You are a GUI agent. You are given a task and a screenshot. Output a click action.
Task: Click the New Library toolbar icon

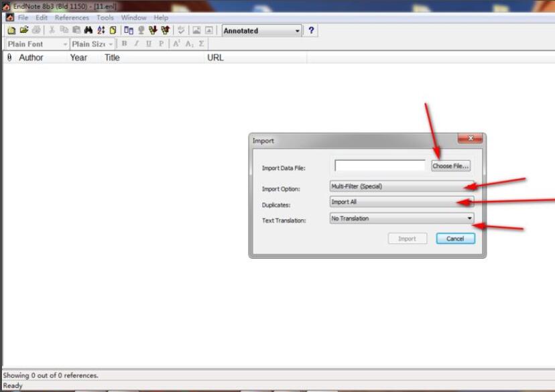11,31
